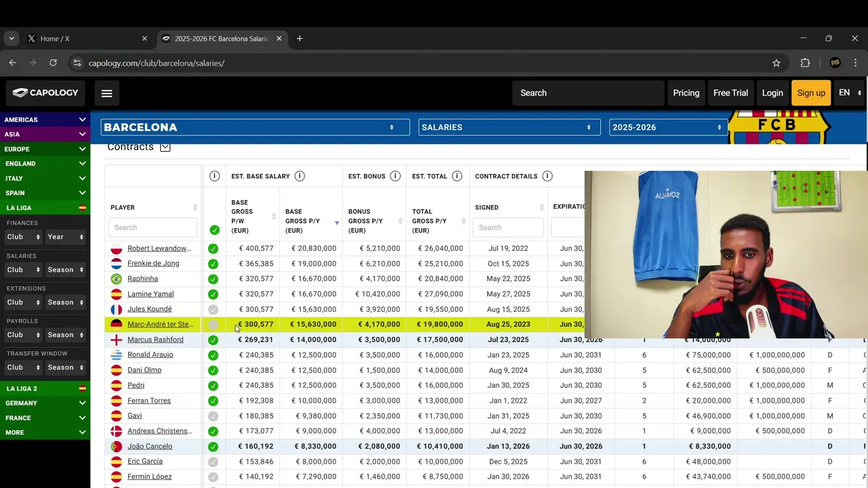
Task: Click Spain flag beside La Liga
Action: (x=82, y=208)
